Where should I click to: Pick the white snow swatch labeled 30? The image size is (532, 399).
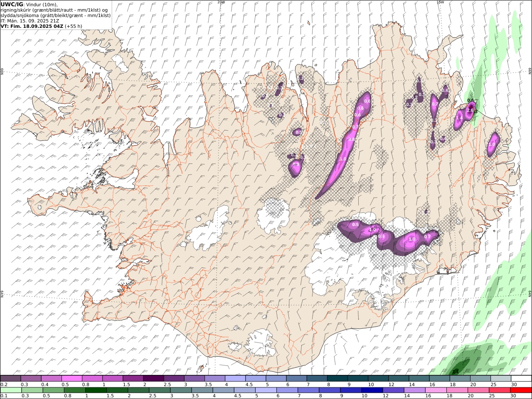click(x=521, y=379)
